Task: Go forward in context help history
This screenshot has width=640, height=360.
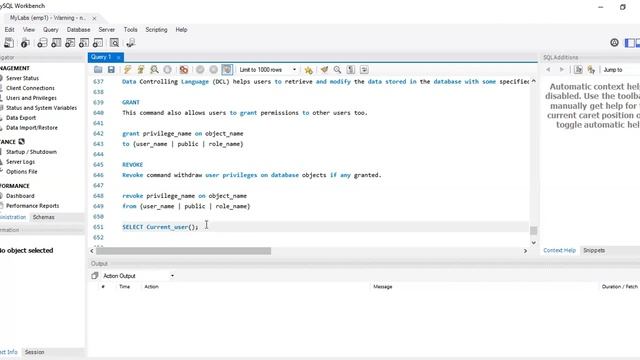Action: tap(562, 70)
